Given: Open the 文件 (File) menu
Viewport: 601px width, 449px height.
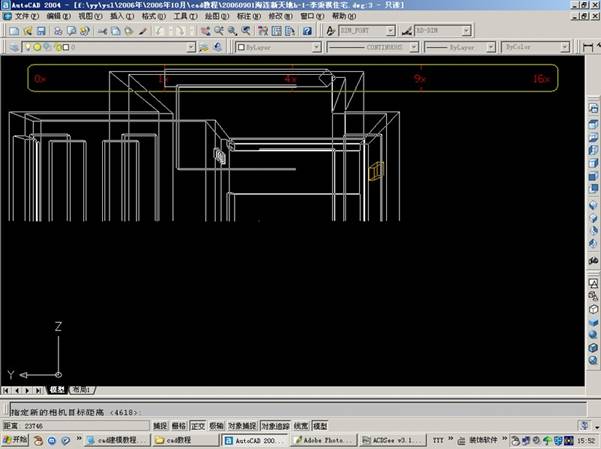Looking at the screenshot, I should pyautogui.click(x=24, y=17).
